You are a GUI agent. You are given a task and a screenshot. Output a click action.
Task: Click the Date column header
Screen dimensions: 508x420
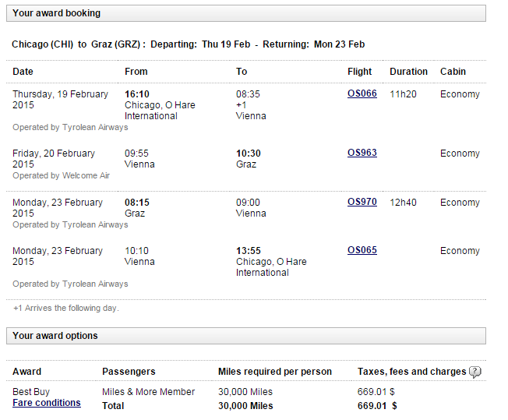point(23,71)
